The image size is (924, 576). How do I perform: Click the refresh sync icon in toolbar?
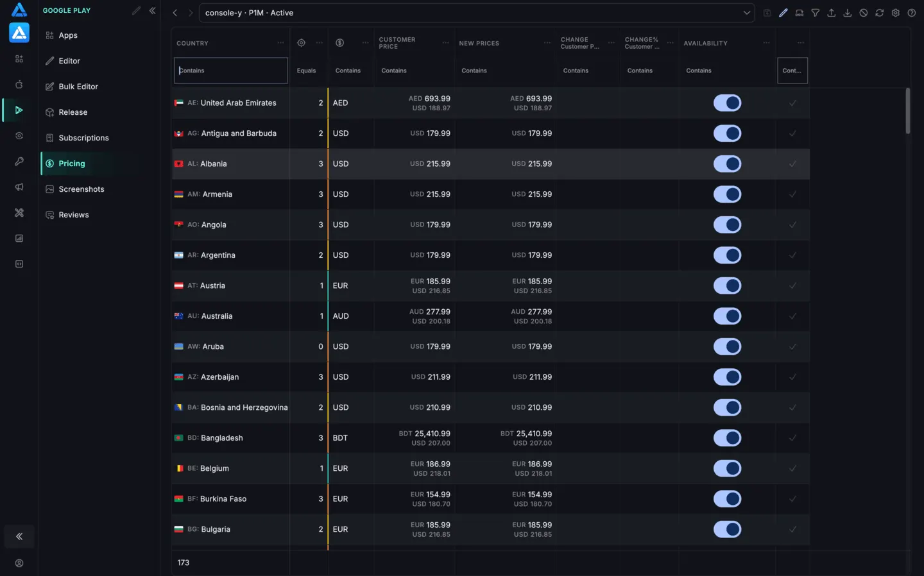(879, 13)
